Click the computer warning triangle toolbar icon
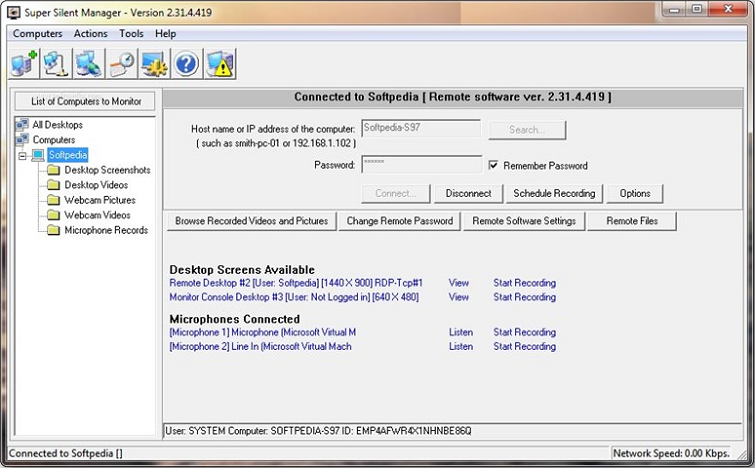This screenshot has height=468, width=755. pos(220,64)
